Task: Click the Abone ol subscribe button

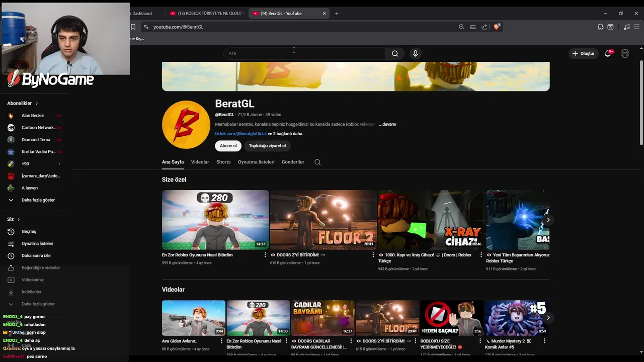Action: click(x=228, y=146)
